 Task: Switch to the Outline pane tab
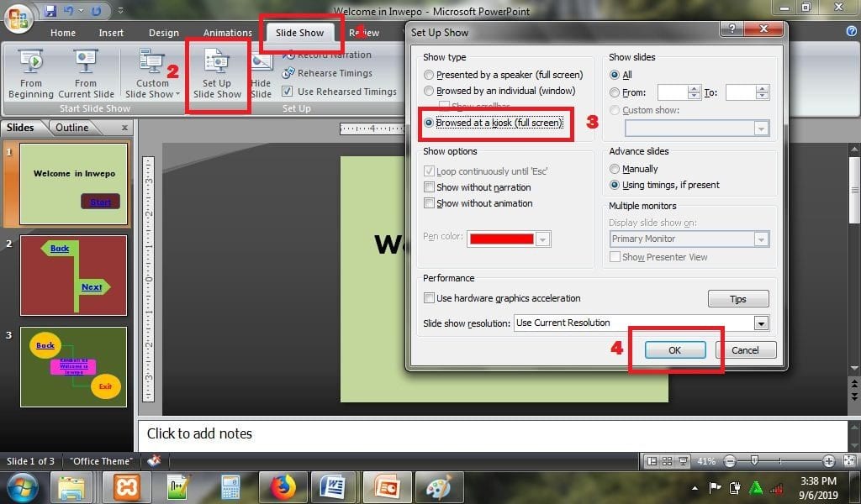72,127
